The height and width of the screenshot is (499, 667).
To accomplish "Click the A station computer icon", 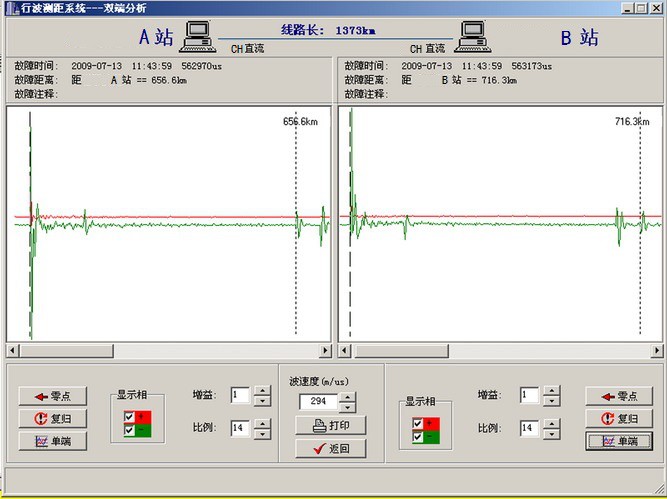I will tap(197, 37).
